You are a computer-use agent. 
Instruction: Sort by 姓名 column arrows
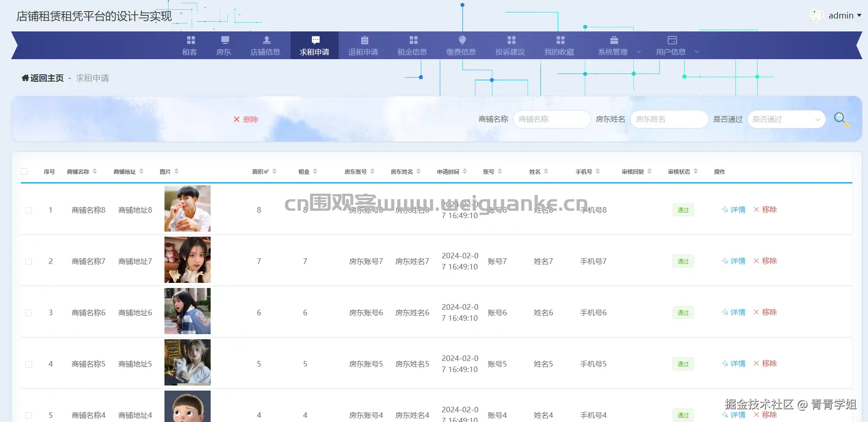[546, 171]
